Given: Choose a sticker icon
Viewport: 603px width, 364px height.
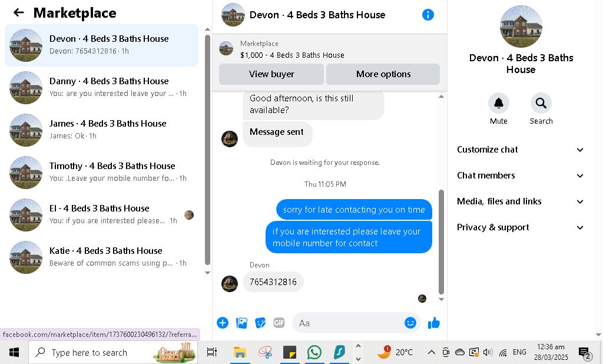Looking at the screenshot, I should click(x=260, y=323).
